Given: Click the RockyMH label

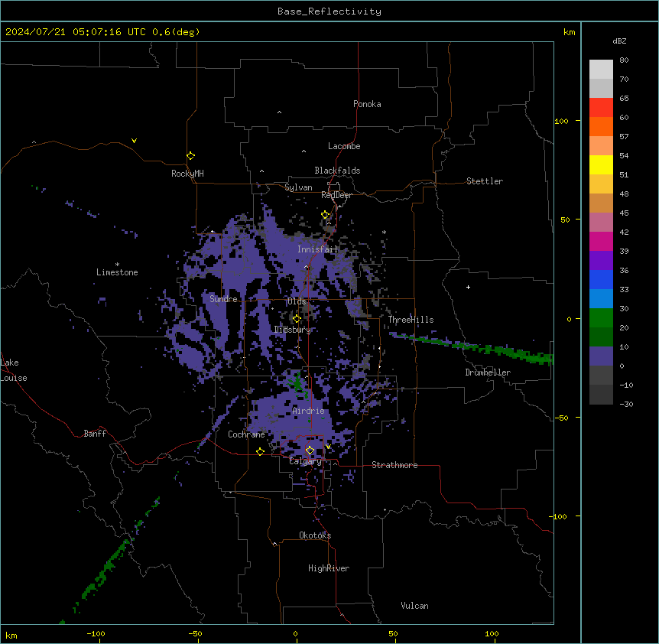Looking at the screenshot, I should tap(187, 174).
